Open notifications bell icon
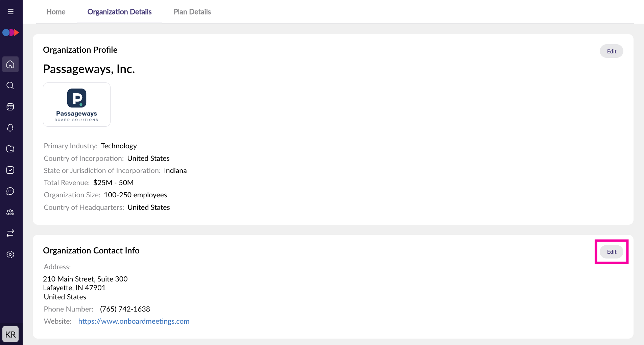 10,128
